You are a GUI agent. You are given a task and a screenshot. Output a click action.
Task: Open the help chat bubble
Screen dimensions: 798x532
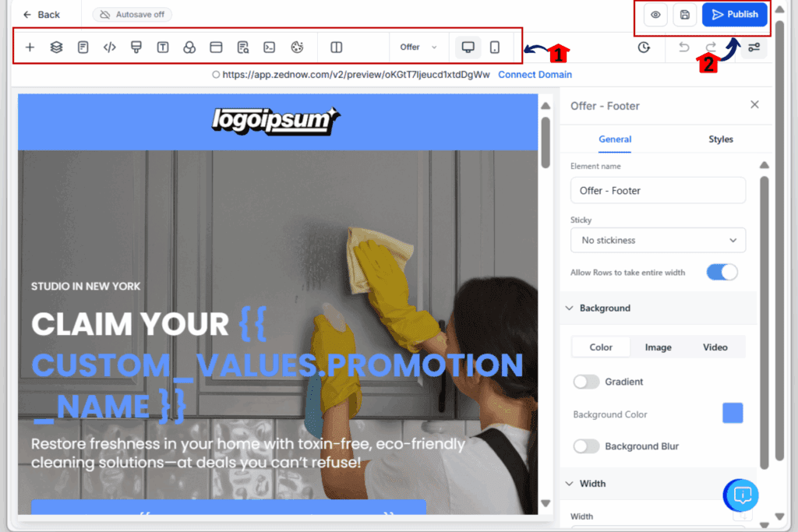741,495
